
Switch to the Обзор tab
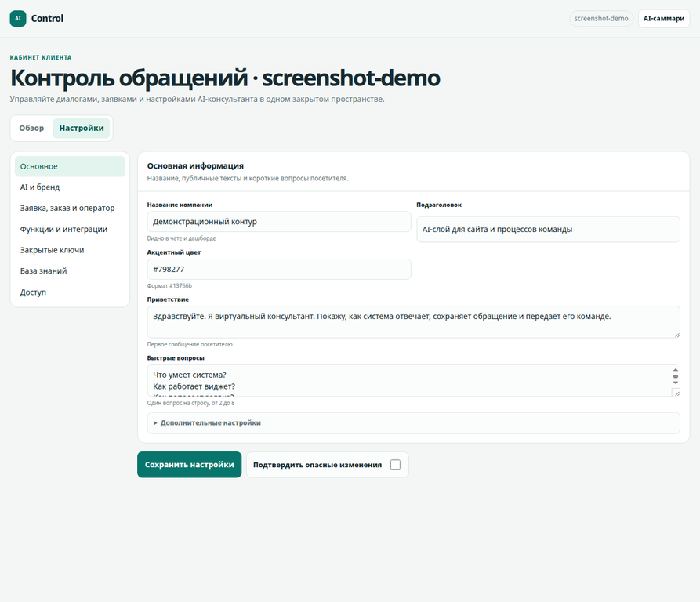31,128
